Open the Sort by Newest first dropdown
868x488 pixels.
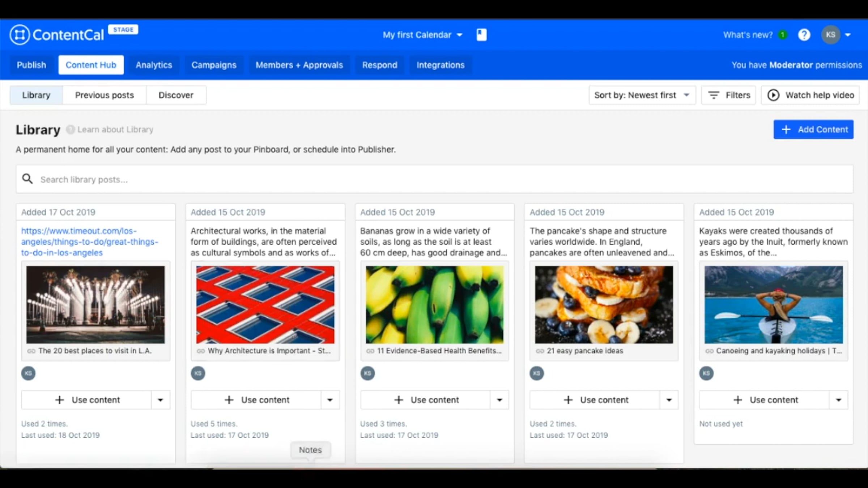click(642, 95)
